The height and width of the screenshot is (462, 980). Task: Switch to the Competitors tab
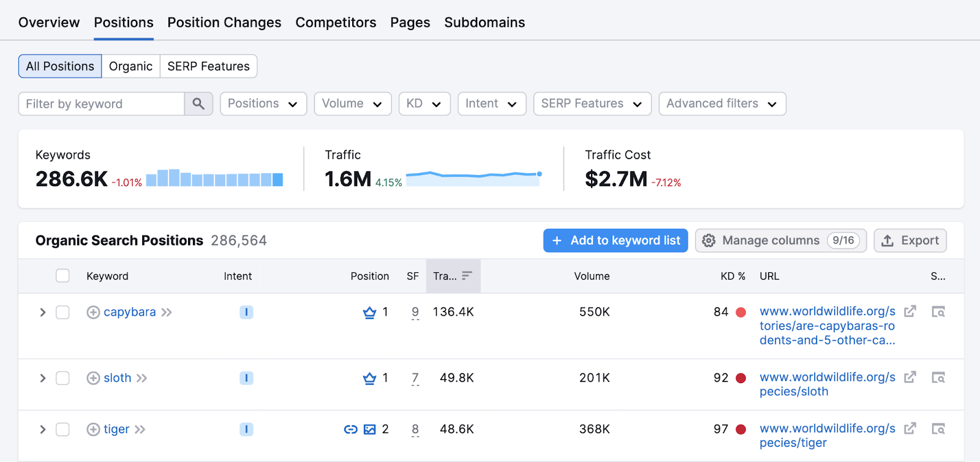(x=336, y=23)
